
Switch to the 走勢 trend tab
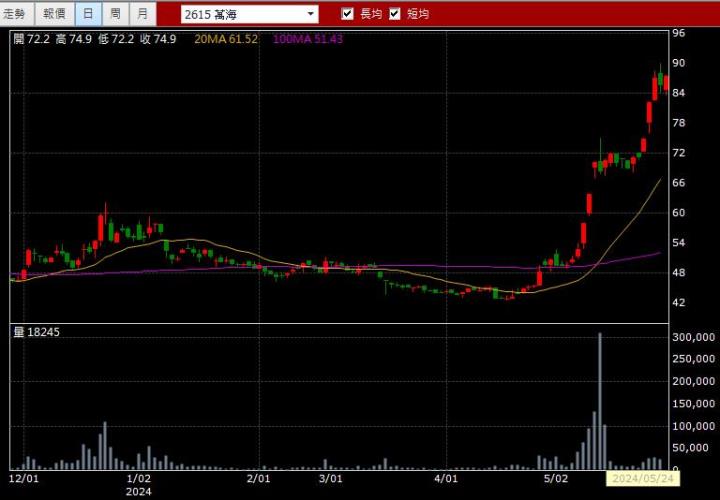(x=17, y=14)
